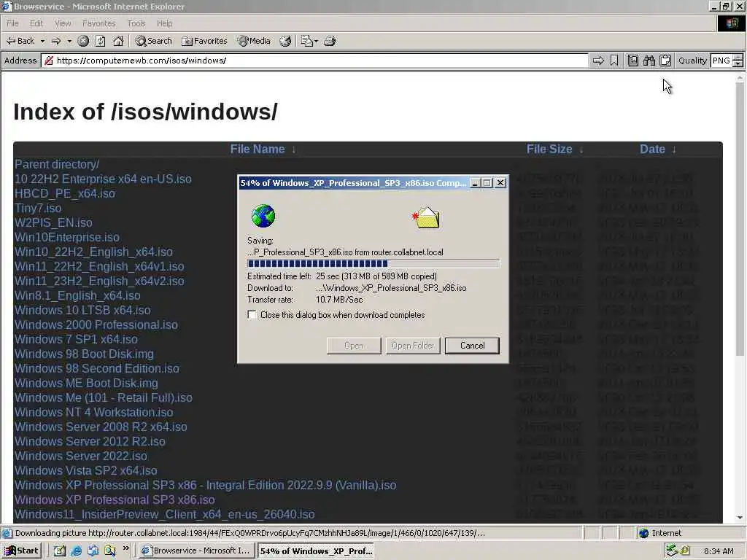Go to the Home page icon

click(x=118, y=41)
